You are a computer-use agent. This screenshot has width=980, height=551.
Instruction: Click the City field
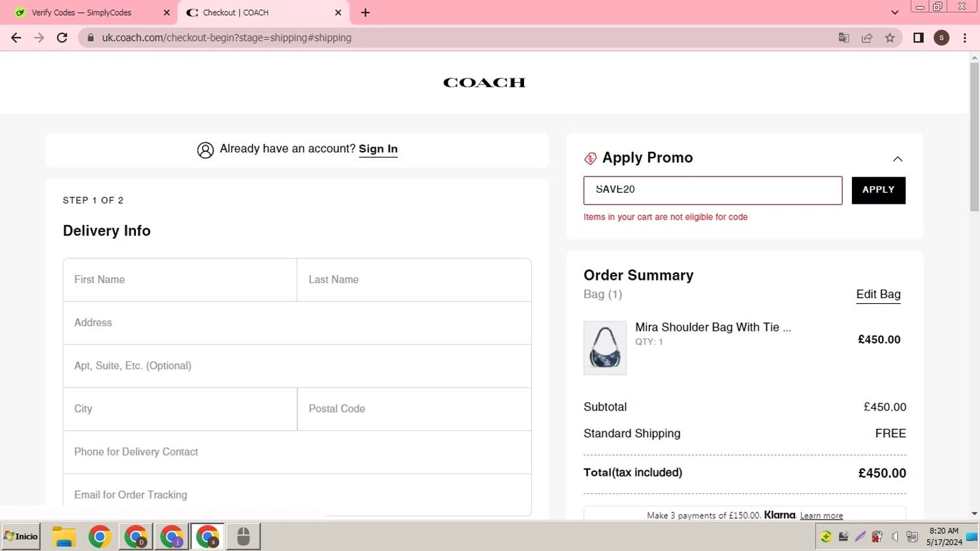tap(180, 409)
